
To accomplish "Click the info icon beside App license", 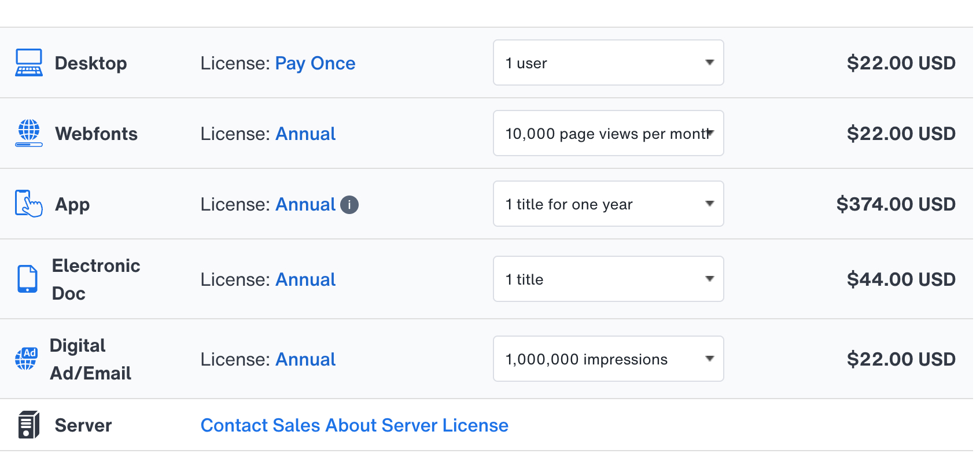I will point(349,205).
